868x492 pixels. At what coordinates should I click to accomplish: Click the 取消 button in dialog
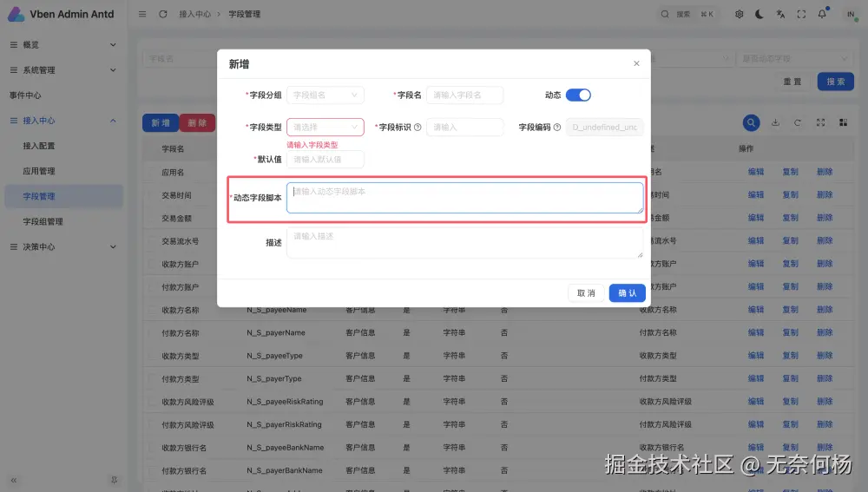coord(586,293)
